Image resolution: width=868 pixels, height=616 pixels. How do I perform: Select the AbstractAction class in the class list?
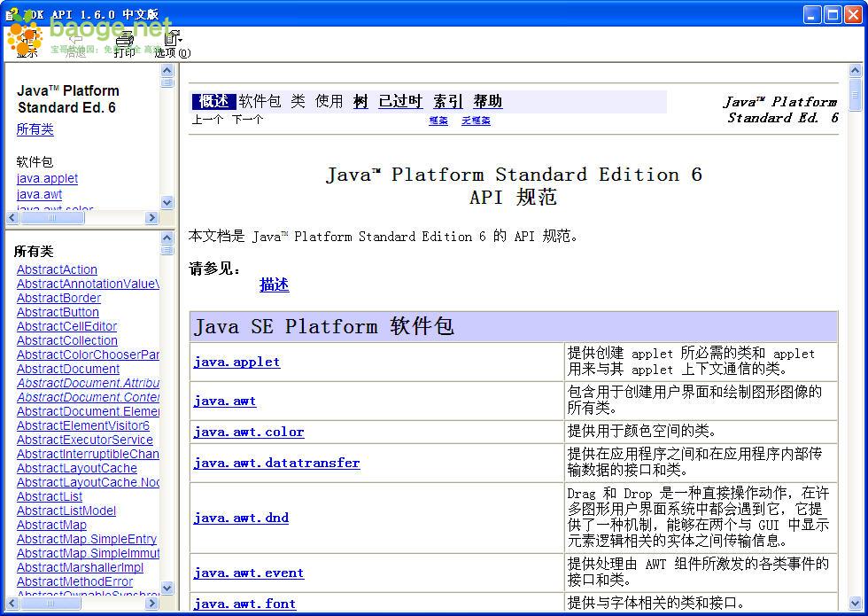[57, 269]
